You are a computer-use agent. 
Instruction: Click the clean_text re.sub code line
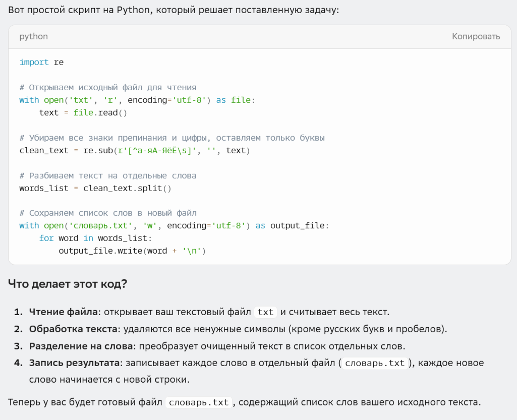(134, 150)
